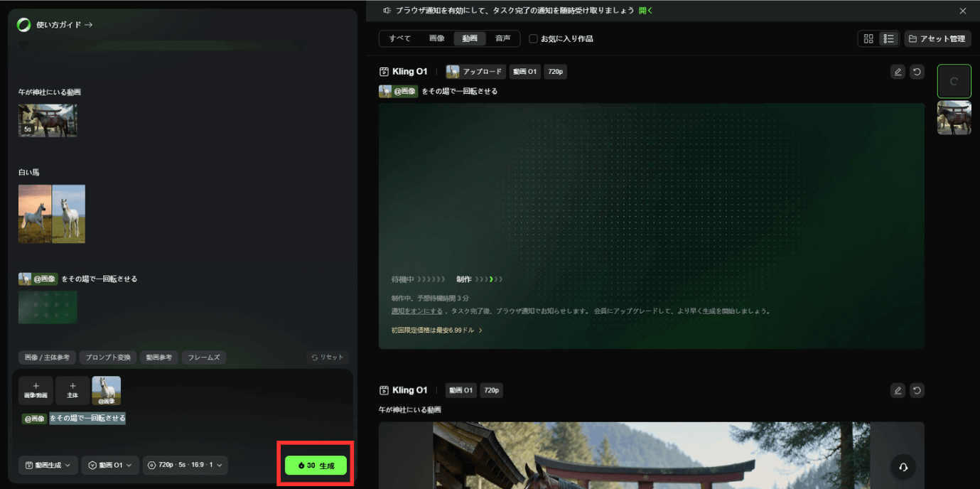Open the 通知をオンにする link
The height and width of the screenshot is (489, 980).
416,311
